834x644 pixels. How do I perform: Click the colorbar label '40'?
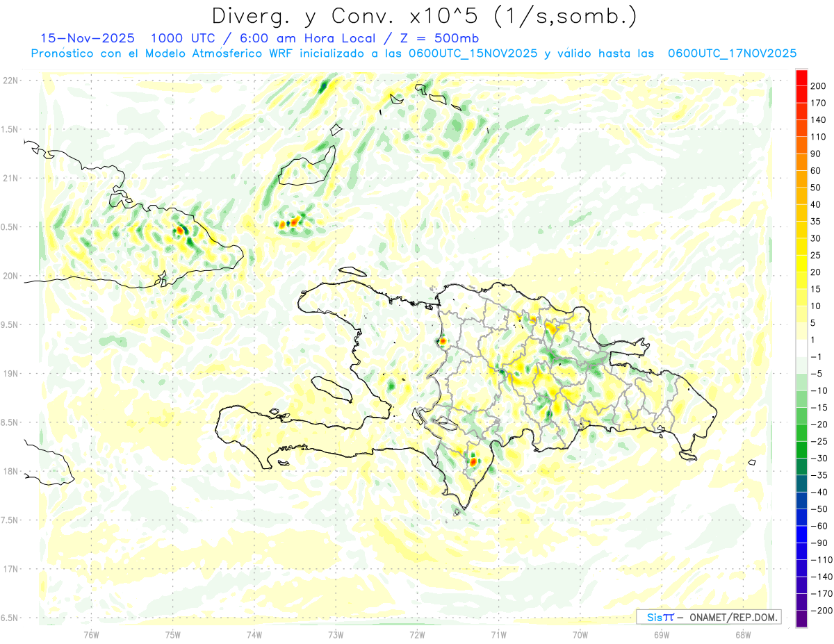[x=816, y=204]
